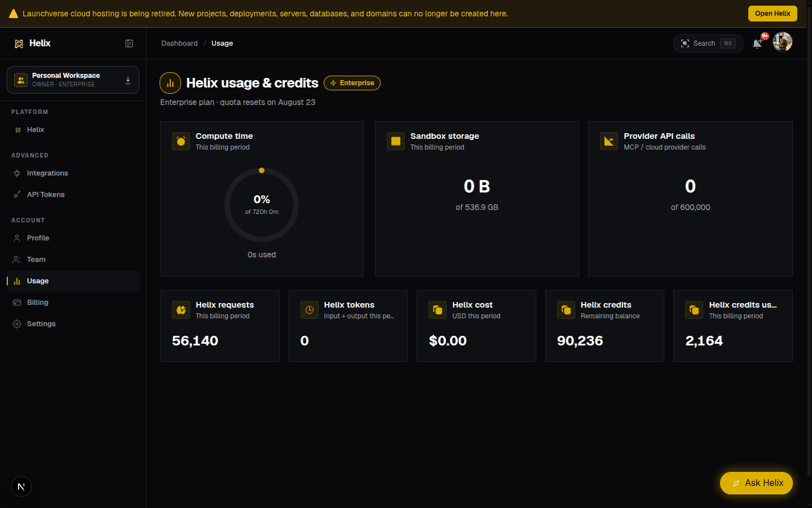Click the compute time circular progress ring
The image size is (812, 508).
tap(262, 205)
